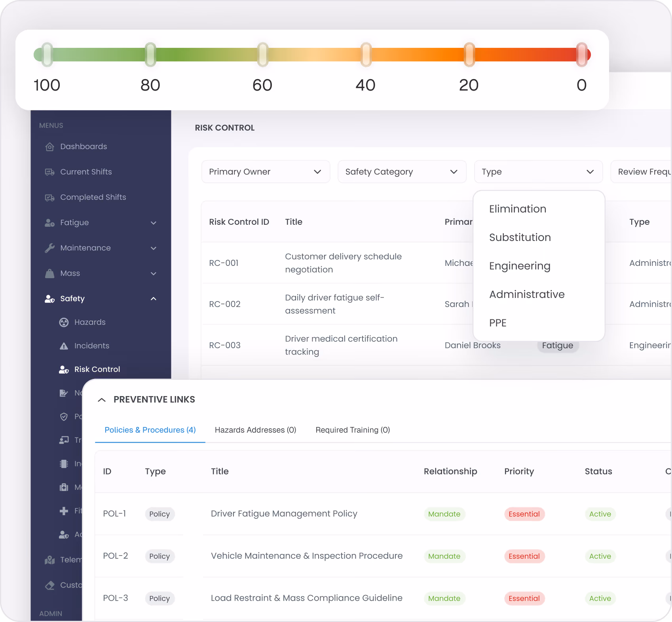The width and height of the screenshot is (672, 622).
Task: Click the Incidents warning triangle icon
Action: pos(64,346)
